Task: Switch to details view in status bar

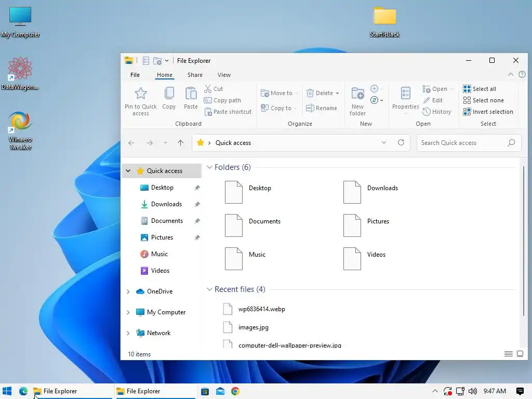Action: [x=508, y=354]
